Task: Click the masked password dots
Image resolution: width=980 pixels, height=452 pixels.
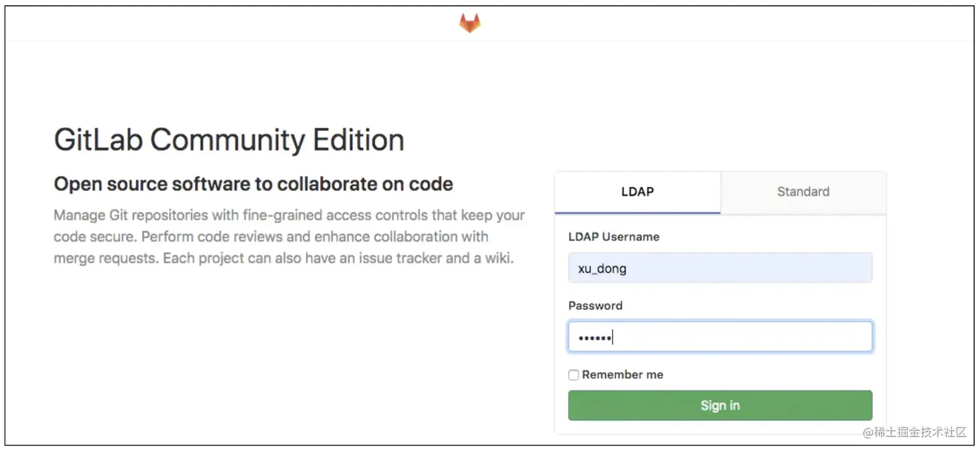Action: [x=594, y=337]
